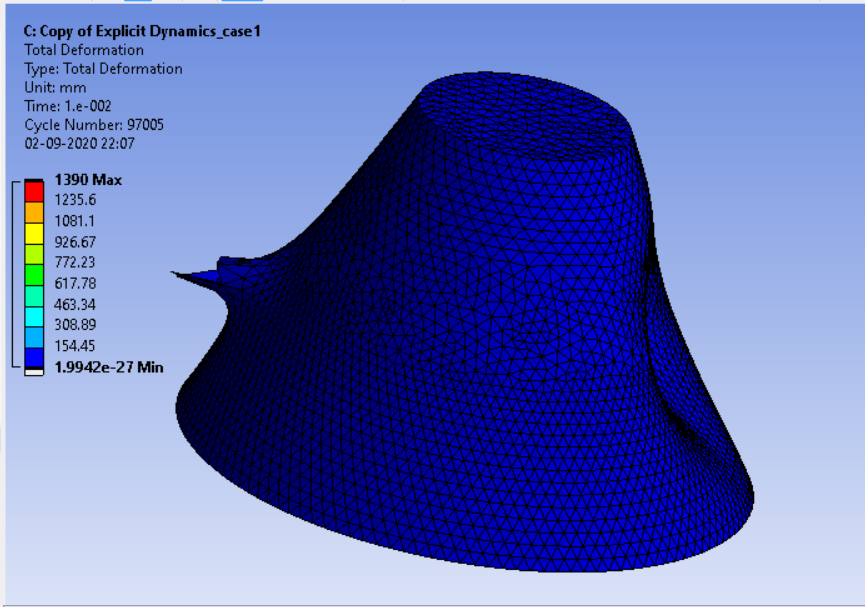The width and height of the screenshot is (865, 607).
Task: Select the yellow-green legend color band
Action: 34,254
